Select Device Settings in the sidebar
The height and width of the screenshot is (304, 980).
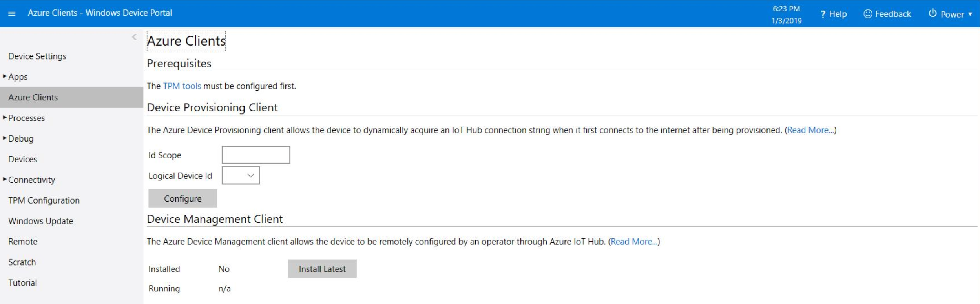[x=37, y=56]
